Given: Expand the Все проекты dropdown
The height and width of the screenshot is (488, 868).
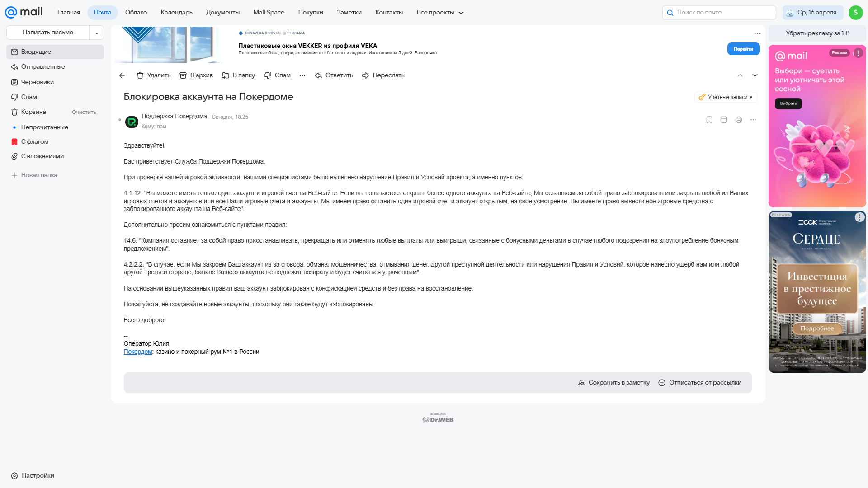Looking at the screenshot, I should click(440, 13).
